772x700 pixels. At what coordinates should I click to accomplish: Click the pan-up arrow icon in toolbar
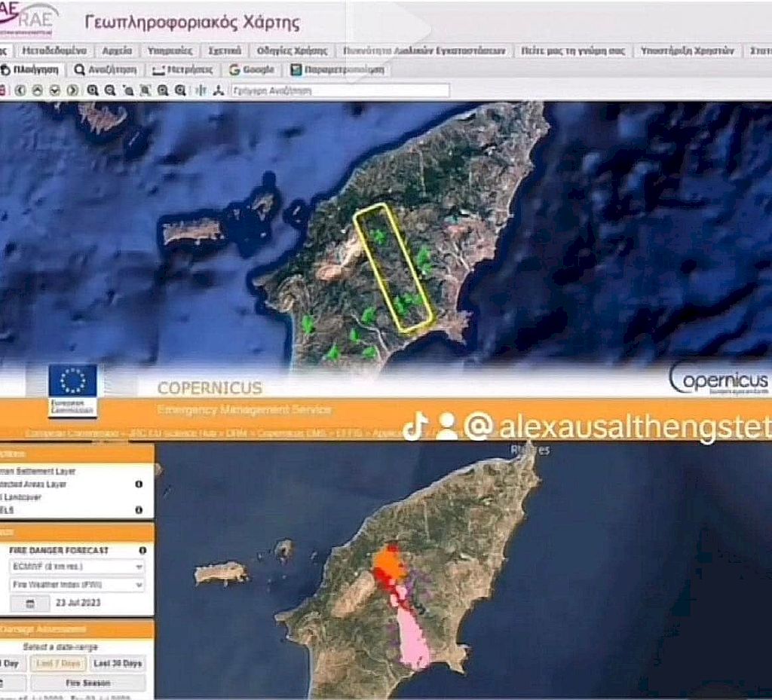(37, 90)
